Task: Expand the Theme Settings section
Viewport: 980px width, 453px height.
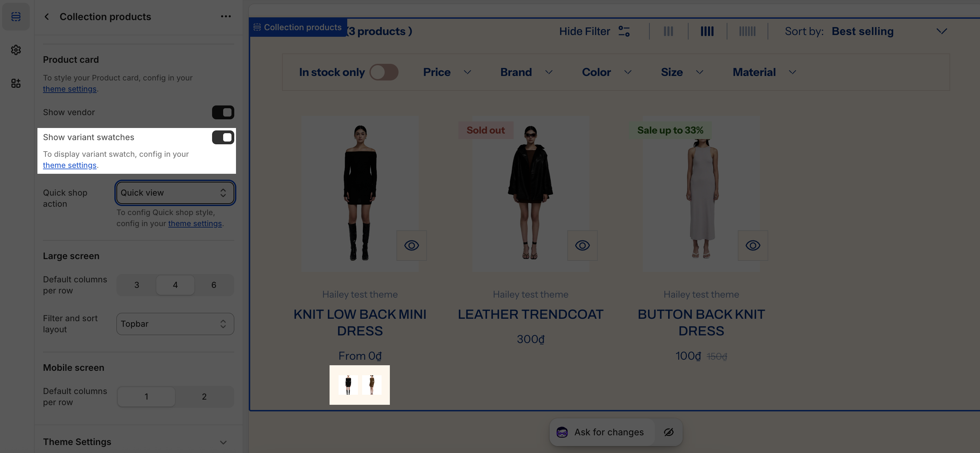Action: tap(223, 442)
